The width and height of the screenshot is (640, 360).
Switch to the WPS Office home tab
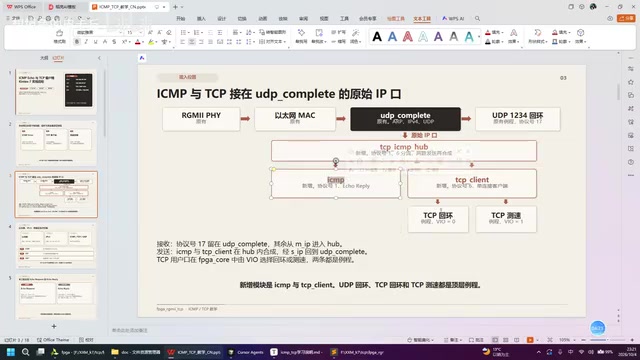(x=21, y=7)
